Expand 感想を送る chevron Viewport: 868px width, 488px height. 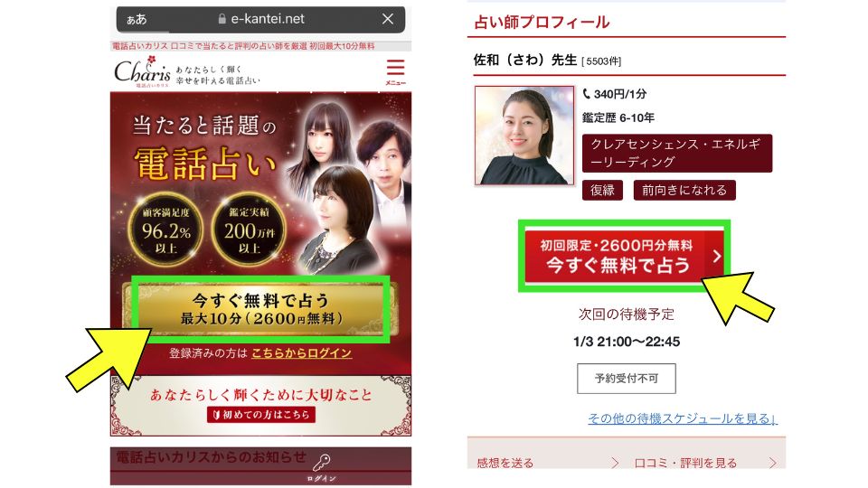[x=614, y=463]
